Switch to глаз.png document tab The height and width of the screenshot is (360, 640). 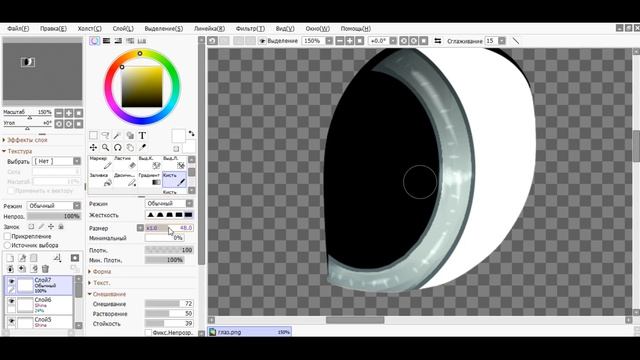249,332
